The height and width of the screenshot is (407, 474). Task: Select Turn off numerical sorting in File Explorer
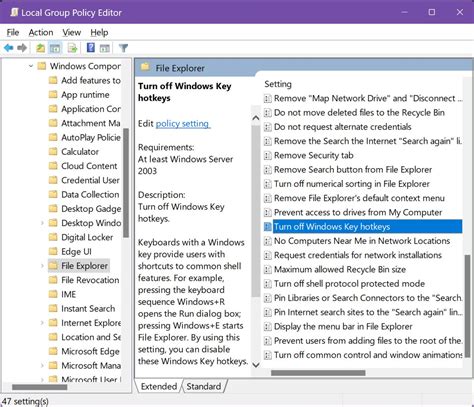(352, 184)
